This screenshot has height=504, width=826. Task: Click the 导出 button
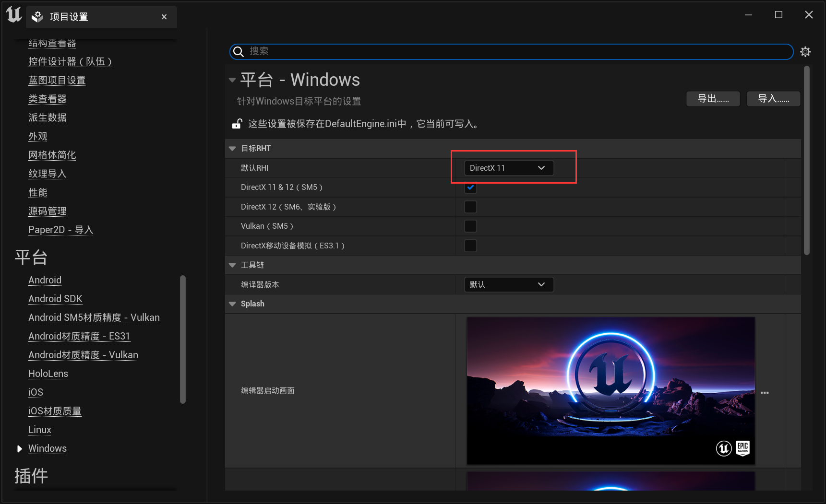(713, 99)
